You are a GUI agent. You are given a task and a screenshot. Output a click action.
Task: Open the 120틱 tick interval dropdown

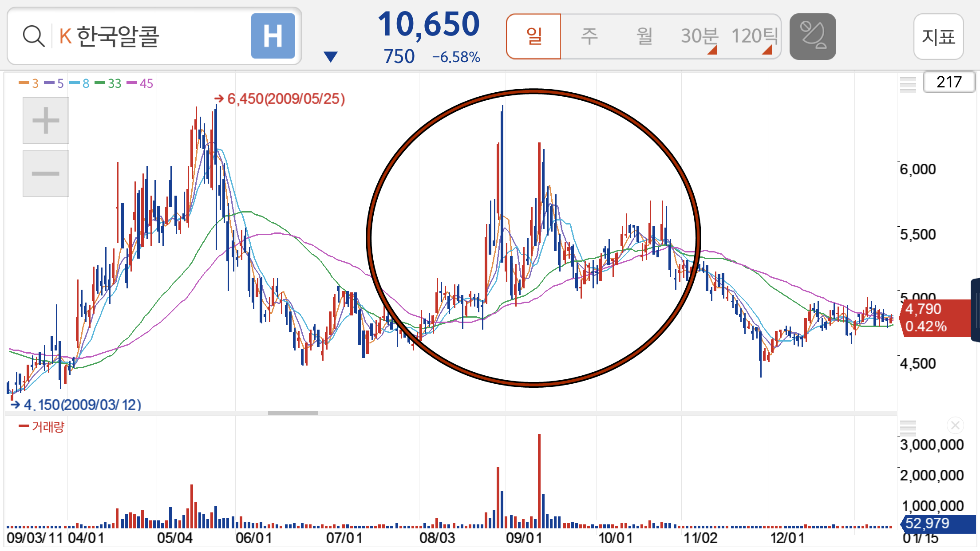754,36
